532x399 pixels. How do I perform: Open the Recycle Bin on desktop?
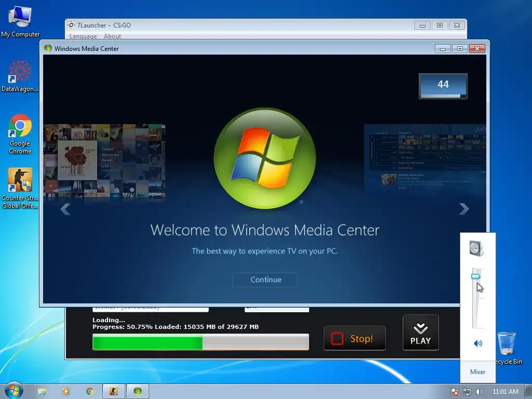point(507,348)
